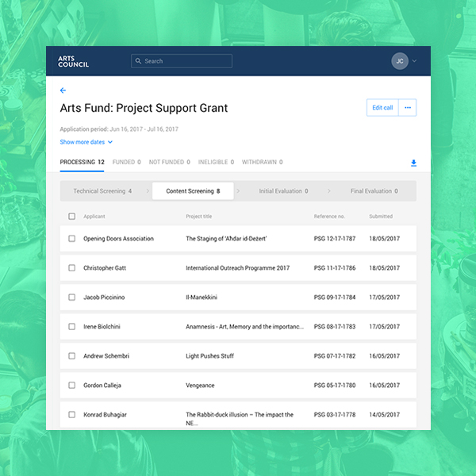476x476 pixels.
Task: Focus the Search input field
Action: click(x=186, y=61)
